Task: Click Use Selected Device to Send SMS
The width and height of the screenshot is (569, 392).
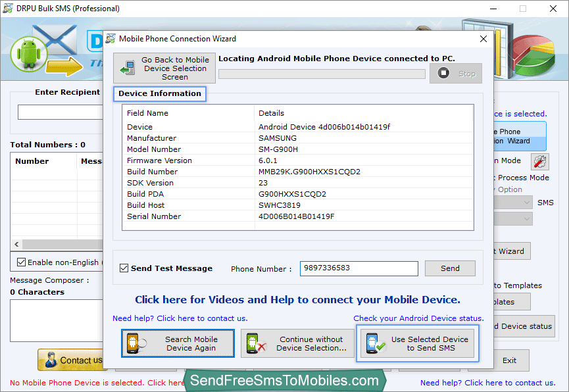Action: (417, 343)
